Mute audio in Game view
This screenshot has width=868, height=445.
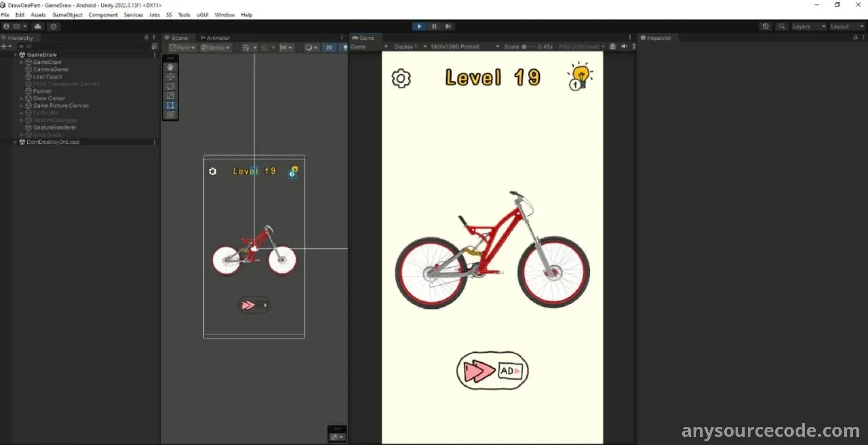coord(624,47)
